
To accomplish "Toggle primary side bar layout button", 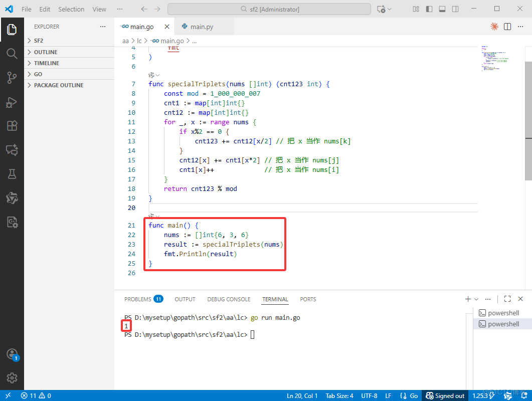I will [x=429, y=9].
